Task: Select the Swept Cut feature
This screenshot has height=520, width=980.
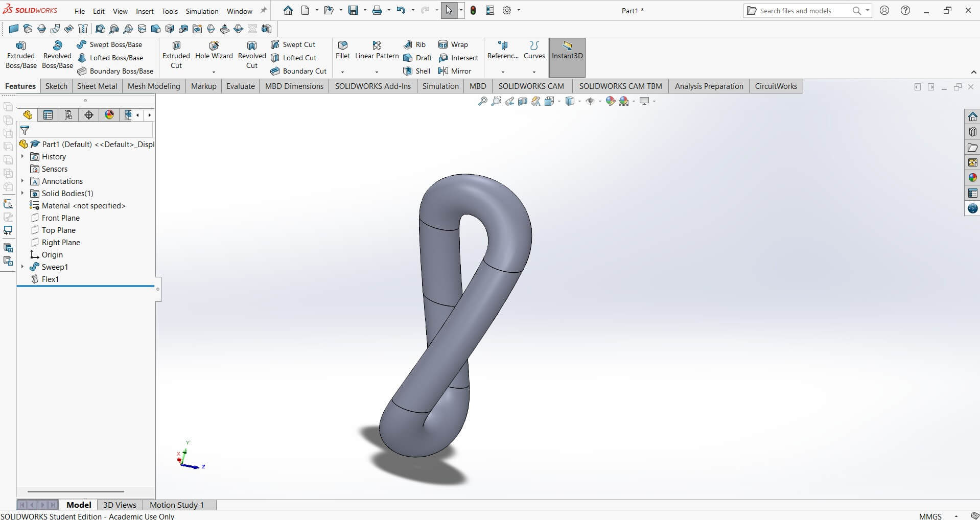Action: pyautogui.click(x=293, y=44)
